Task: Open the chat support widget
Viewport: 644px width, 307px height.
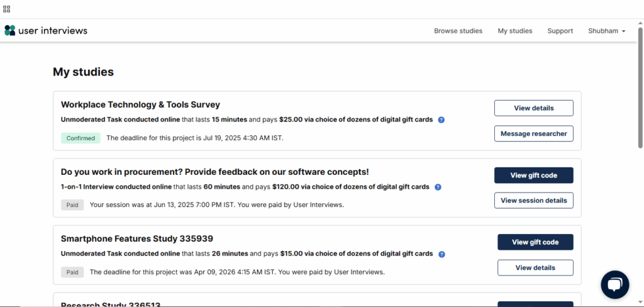Action: (614, 284)
